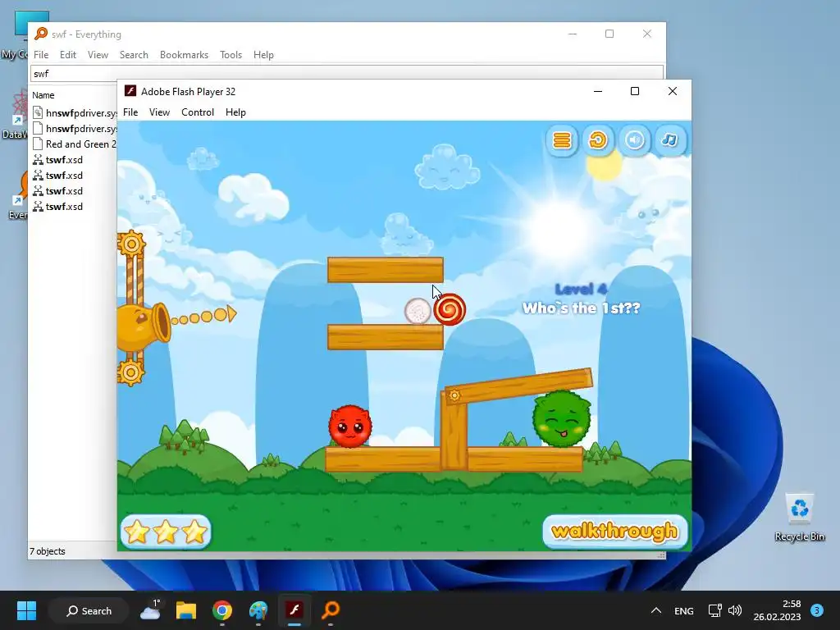Open the game level menu icon
840x630 pixels.
561,140
